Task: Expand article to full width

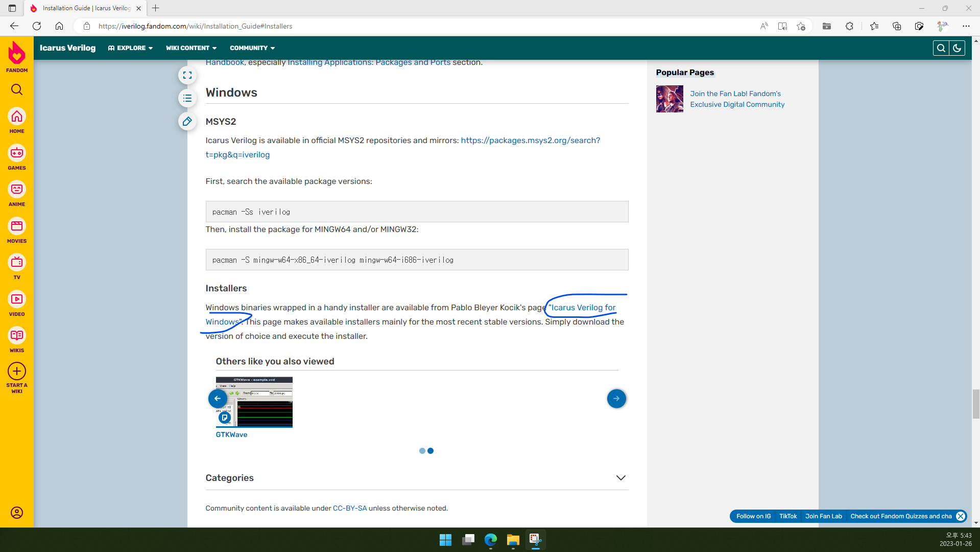Action: (x=187, y=75)
